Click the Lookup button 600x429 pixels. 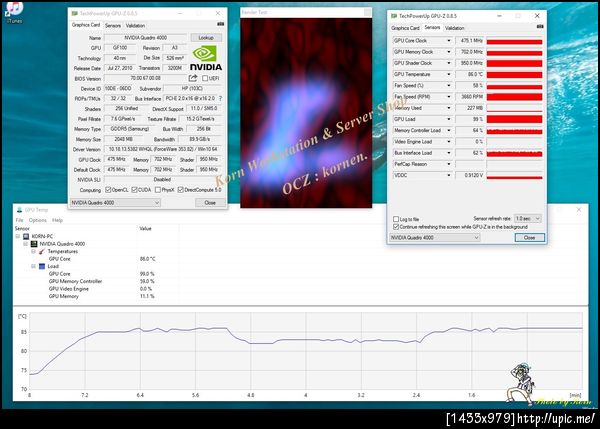point(206,38)
